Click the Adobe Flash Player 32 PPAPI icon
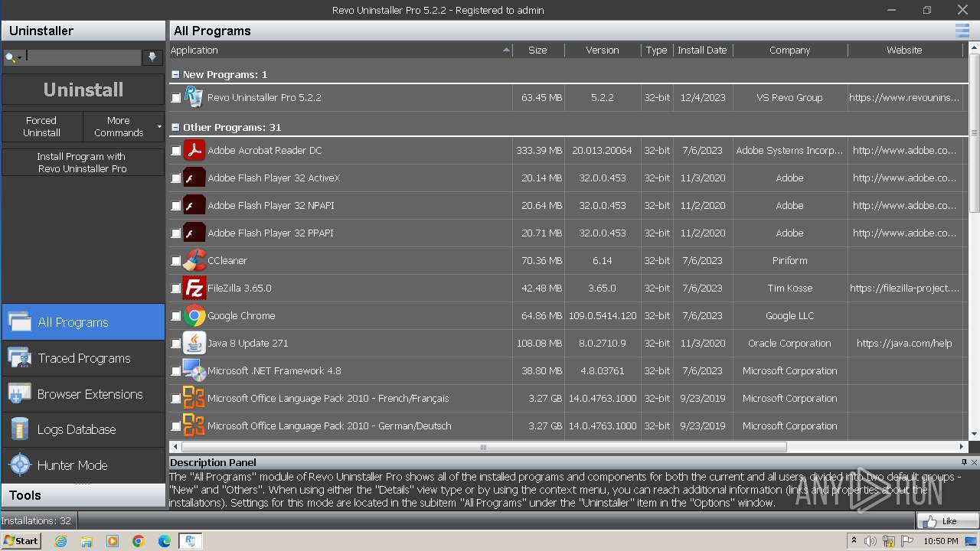This screenshot has height=551, width=980. pos(194,233)
